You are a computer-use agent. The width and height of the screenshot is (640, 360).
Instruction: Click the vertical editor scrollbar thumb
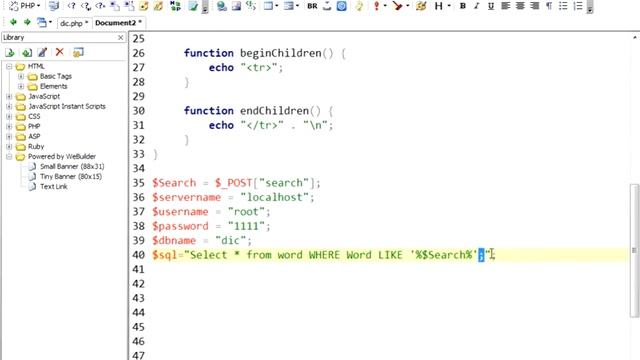coord(634,250)
